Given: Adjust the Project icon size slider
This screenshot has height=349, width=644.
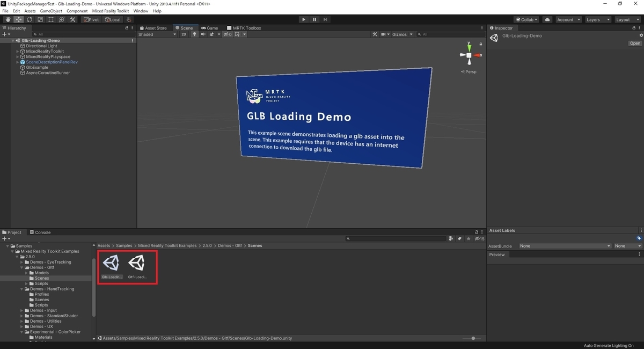Looking at the screenshot, I should [473, 338].
